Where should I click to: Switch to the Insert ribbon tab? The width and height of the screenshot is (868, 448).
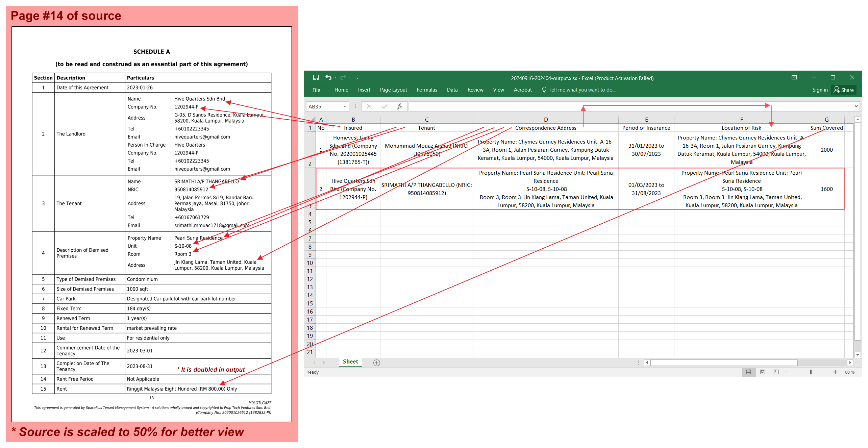(x=364, y=90)
